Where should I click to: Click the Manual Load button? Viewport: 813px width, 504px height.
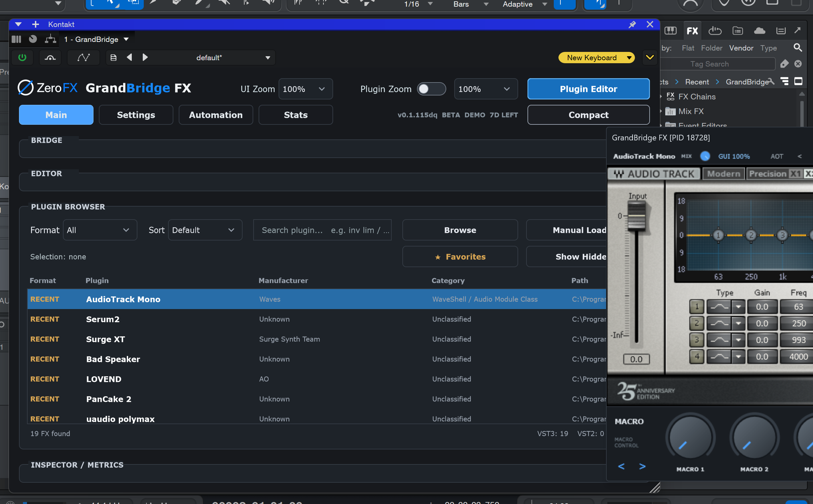pyautogui.click(x=566, y=230)
